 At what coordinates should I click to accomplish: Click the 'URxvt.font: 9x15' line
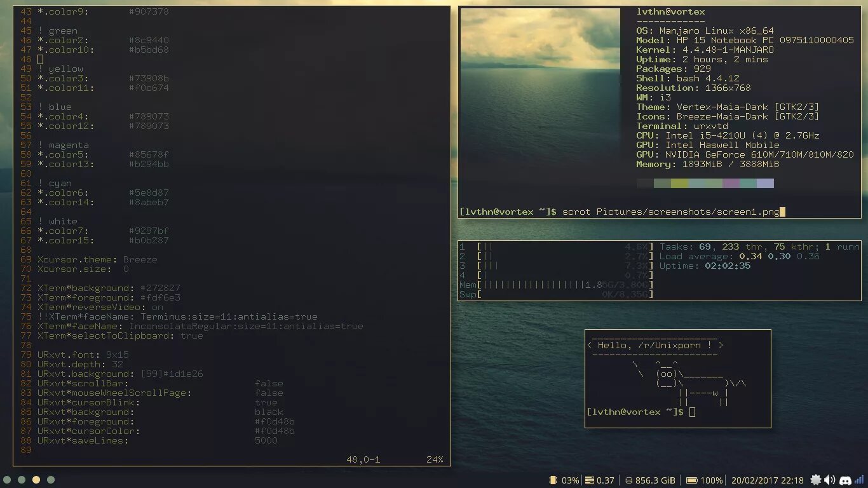click(x=83, y=355)
